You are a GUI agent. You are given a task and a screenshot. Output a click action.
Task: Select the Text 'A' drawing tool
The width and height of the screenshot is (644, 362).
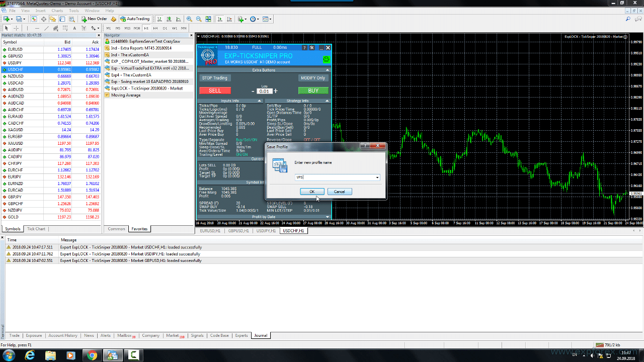74,28
